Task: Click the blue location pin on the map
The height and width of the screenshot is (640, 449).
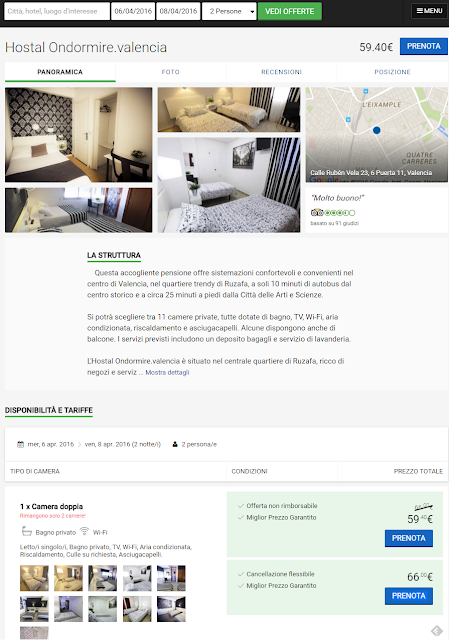Action: click(x=376, y=130)
